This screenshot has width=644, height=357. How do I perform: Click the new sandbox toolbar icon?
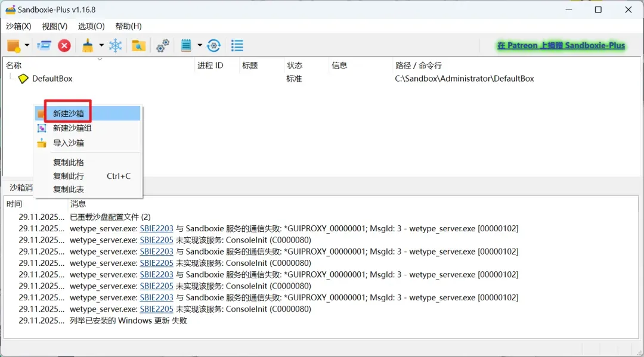click(14, 45)
